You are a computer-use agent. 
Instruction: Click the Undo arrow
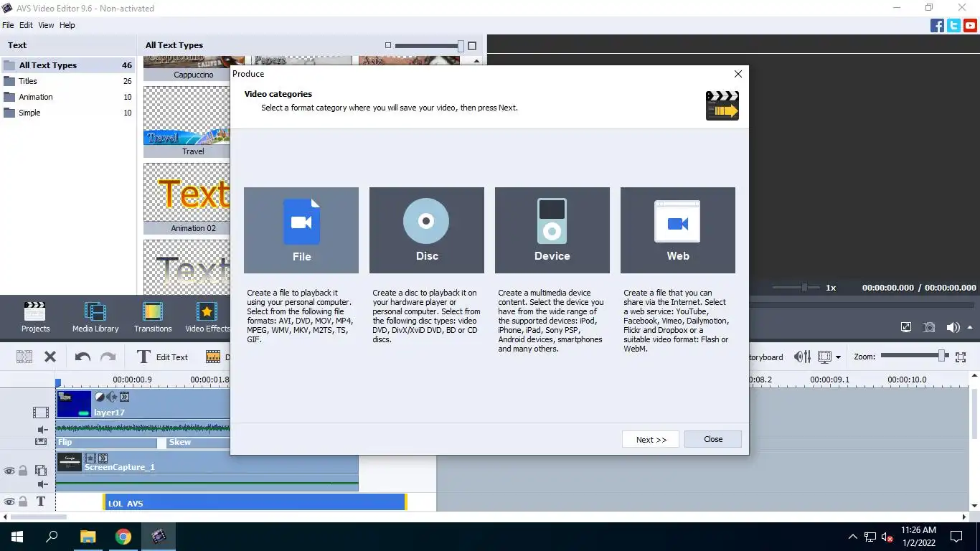(83, 357)
